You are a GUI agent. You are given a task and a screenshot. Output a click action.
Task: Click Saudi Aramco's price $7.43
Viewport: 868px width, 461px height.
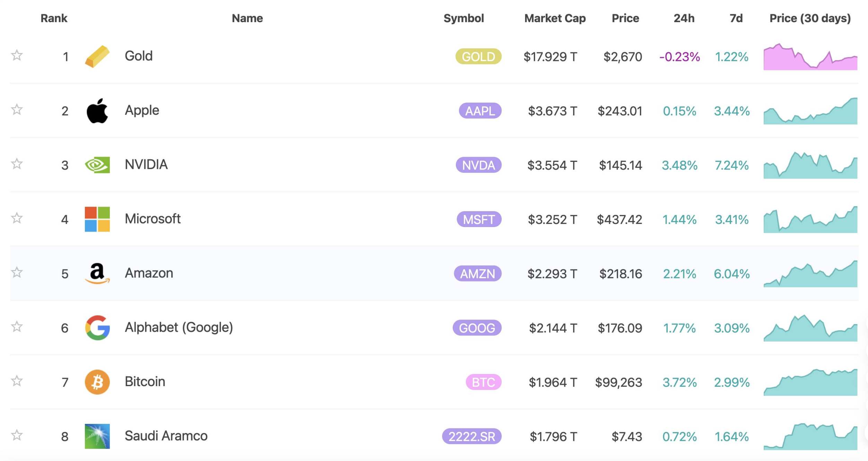coord(627,436)
